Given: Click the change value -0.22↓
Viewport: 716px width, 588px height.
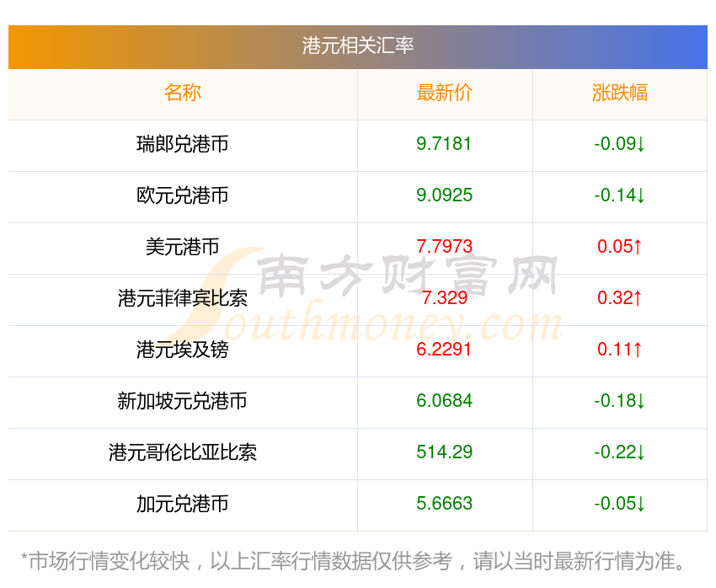Looking at the screenshot, I should coord(619,452).
